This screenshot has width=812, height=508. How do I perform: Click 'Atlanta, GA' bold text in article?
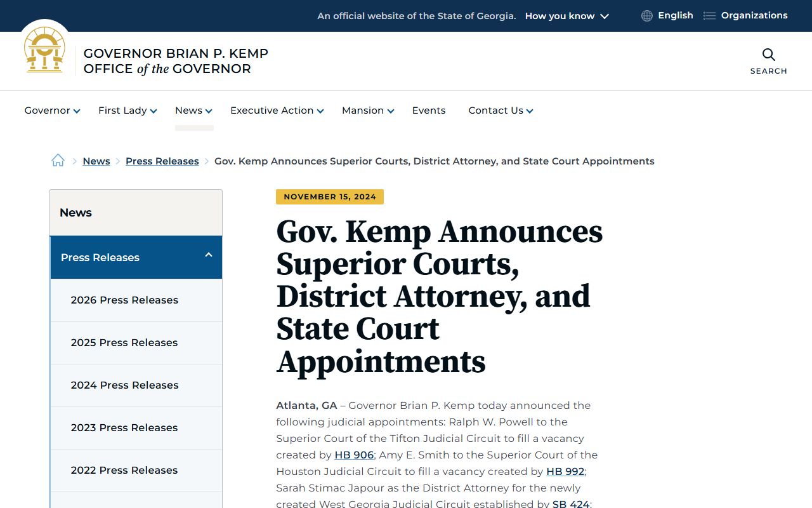point(306,405)
